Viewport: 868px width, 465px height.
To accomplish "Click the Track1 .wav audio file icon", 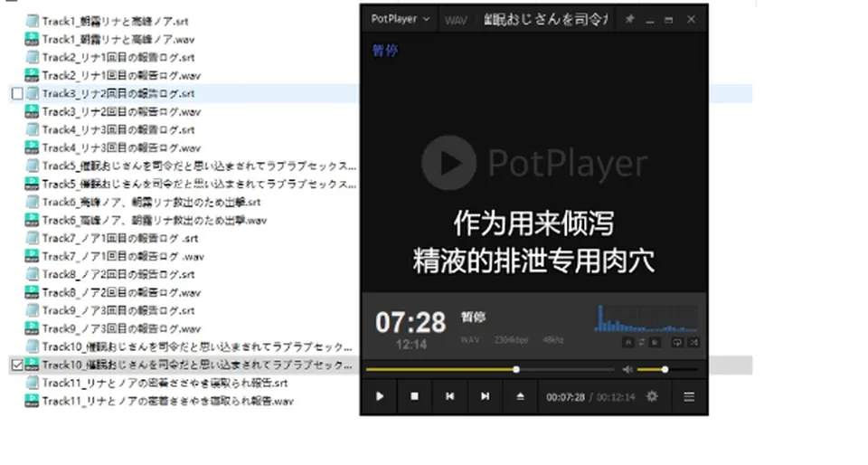I will click(32, 39).
